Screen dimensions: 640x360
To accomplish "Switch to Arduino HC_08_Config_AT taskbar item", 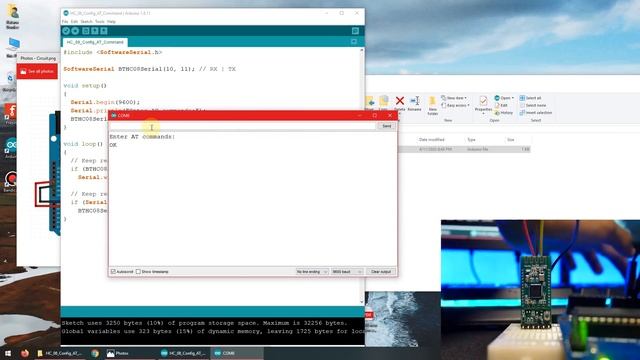I will 183,353.
